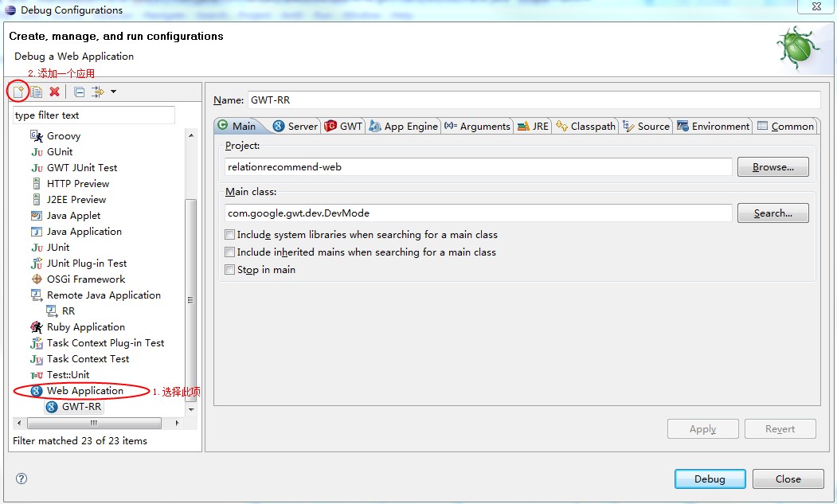
Task: Switch to the Common tab
Action: point(785,126)
